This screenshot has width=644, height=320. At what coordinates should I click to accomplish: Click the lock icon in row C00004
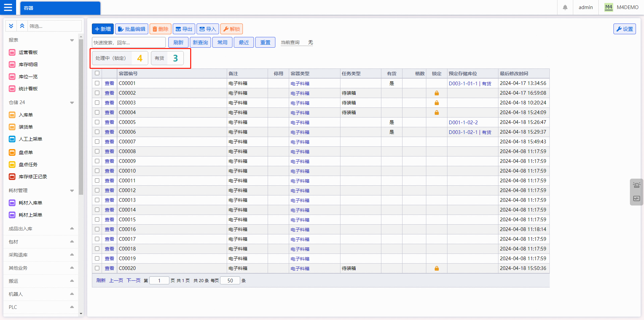[437, 112]
